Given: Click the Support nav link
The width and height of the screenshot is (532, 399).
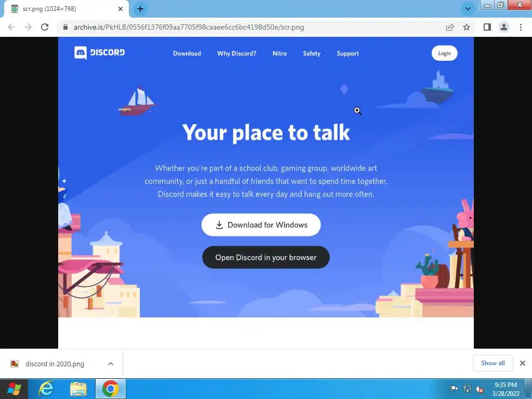Looking at the screenshot, I should (348, 54).
